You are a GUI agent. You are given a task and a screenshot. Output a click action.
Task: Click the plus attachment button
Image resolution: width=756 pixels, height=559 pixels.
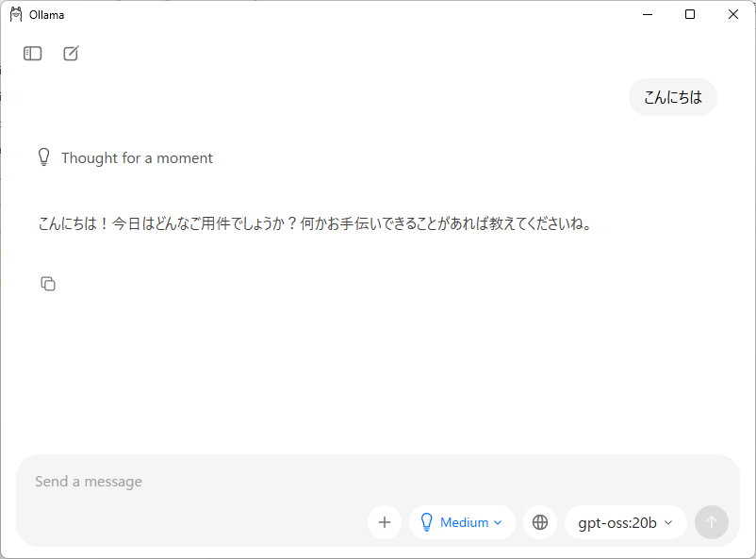point(385,522)
